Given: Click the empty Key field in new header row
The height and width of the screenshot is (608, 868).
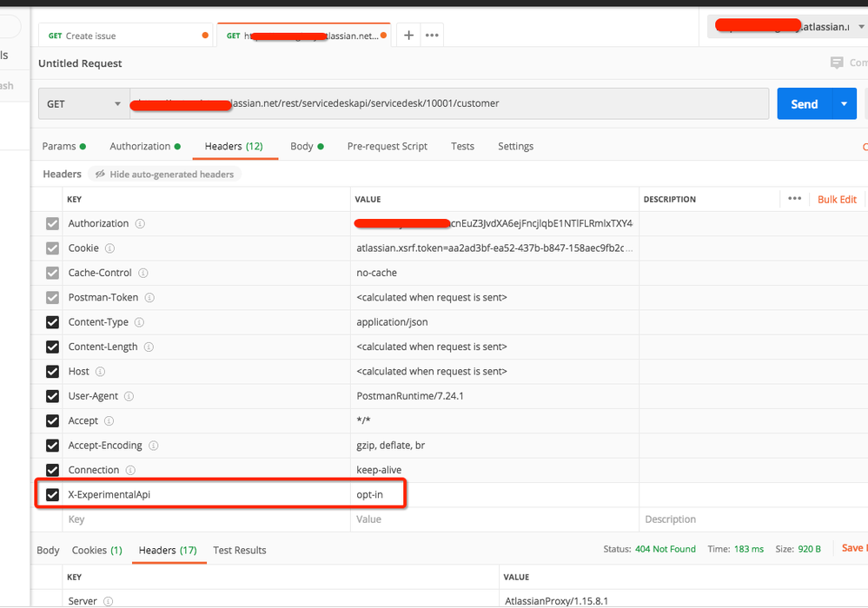Looking at the screenshot, I should click(x=206, y=519).
